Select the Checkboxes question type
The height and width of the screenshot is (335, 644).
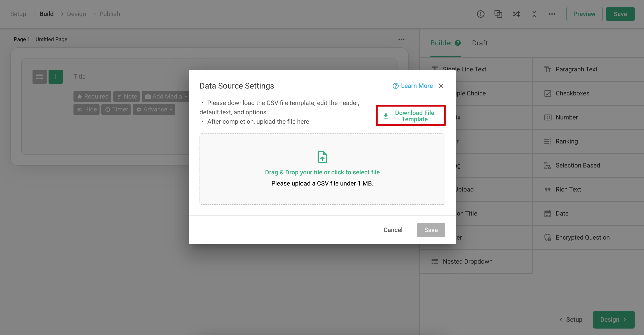pyautogui.click(x=572, y=93)
